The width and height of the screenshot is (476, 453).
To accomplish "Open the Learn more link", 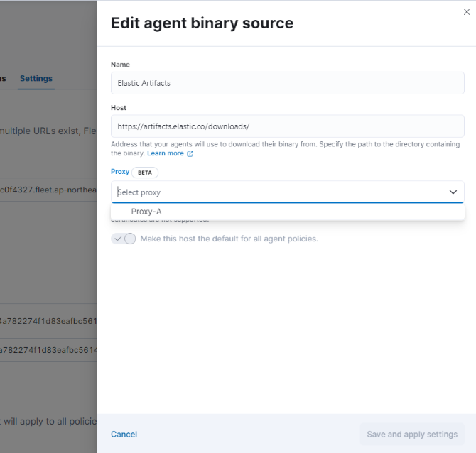I will (x=165, y=153).
